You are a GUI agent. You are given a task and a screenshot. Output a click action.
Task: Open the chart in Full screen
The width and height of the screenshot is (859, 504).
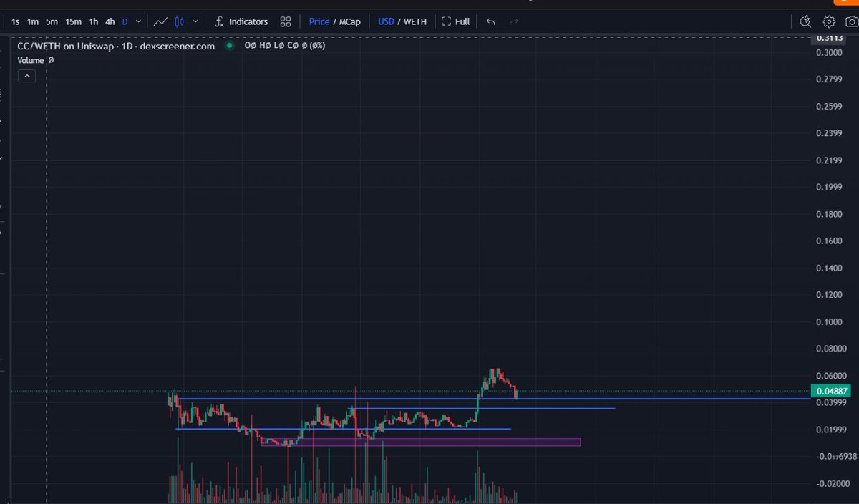(456, 21)
